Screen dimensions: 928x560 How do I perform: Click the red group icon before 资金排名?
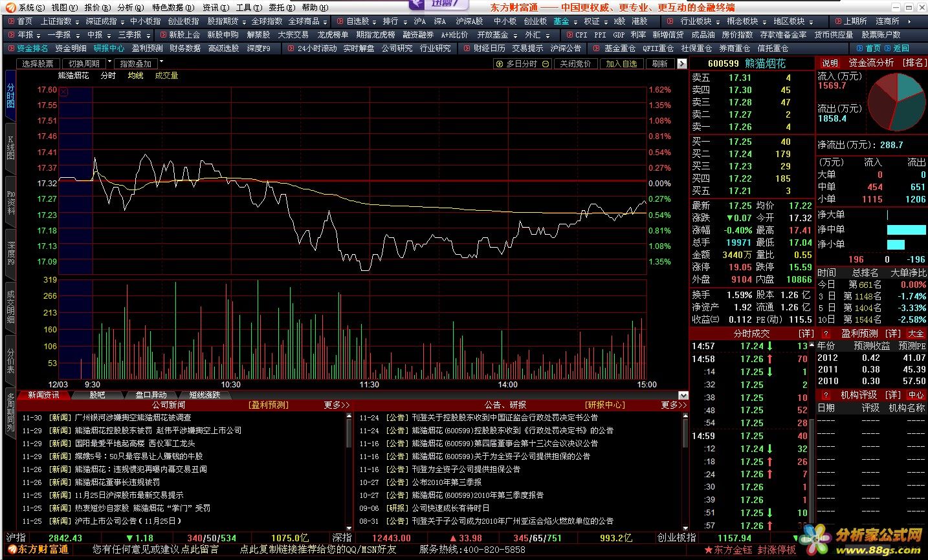point(11,48)
